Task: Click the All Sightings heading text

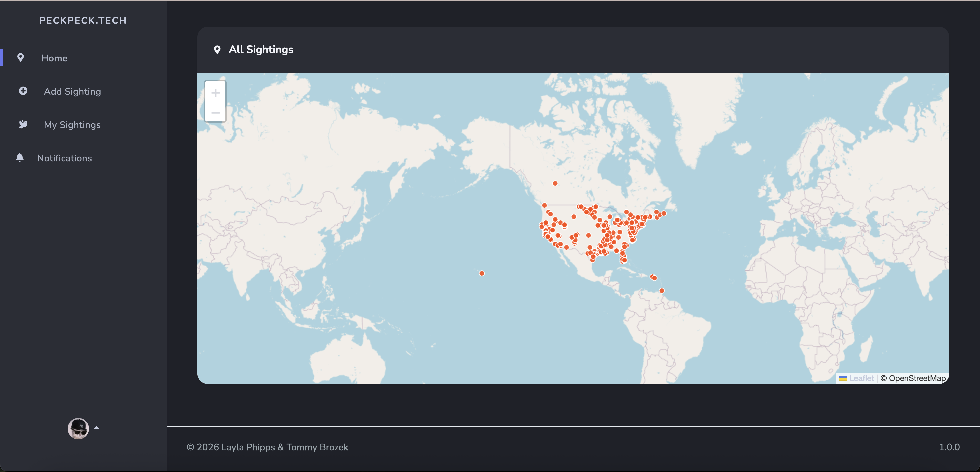Action: coord(261,49)
